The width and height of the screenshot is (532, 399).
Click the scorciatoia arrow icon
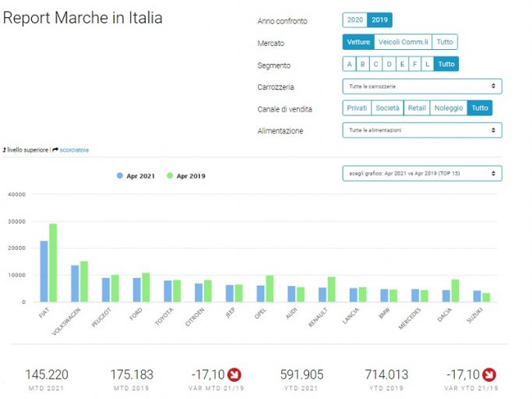point(55,150)
